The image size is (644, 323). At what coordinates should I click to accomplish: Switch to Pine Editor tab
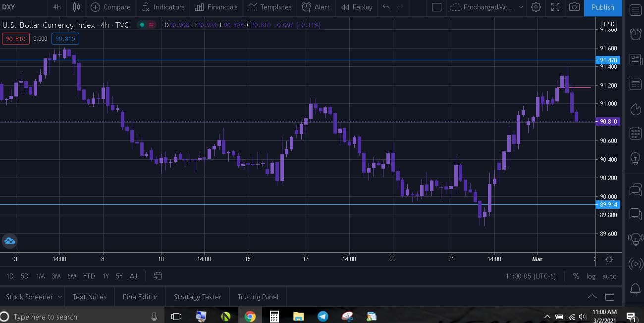[140, 297]
